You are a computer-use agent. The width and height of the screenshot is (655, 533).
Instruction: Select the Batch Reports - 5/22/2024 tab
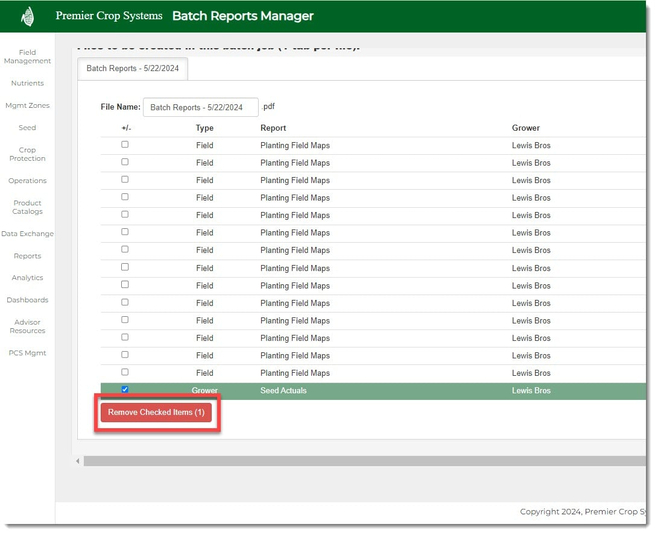(x=132, y=68)
